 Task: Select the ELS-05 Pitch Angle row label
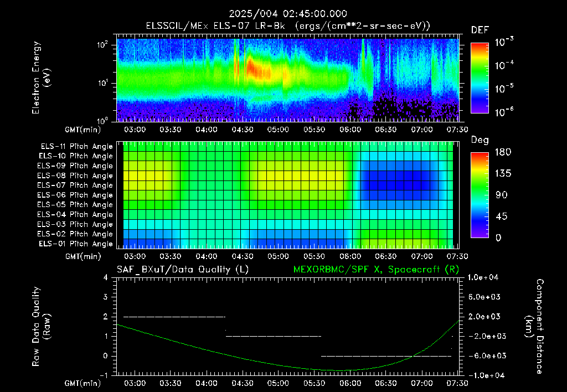(x=75, y=205)
